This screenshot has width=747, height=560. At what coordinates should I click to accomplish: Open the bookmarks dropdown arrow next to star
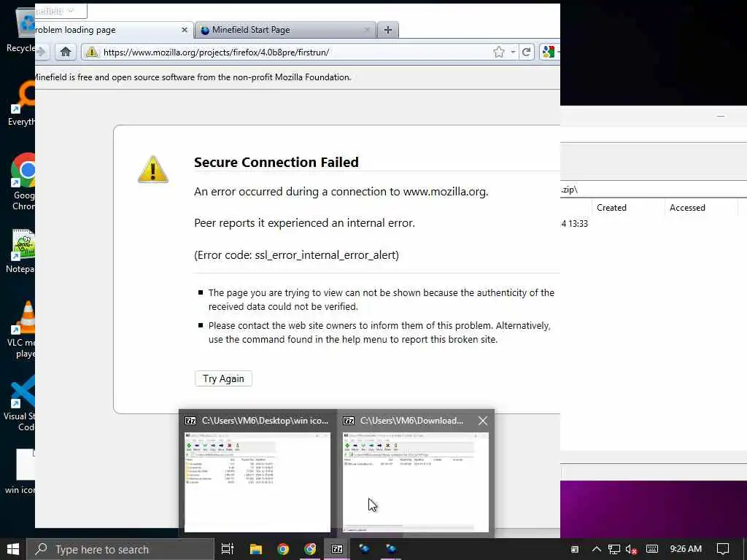pyautogui.click(x=513, y=52)
